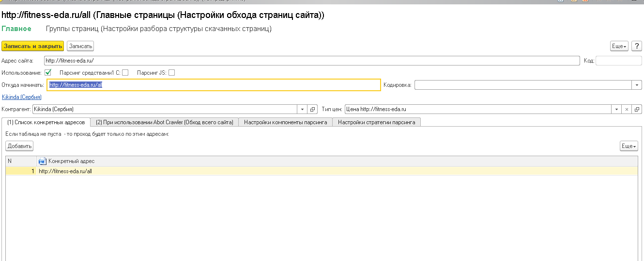
Task: Click into the Адрес сайта field
Action: [310, 61]
